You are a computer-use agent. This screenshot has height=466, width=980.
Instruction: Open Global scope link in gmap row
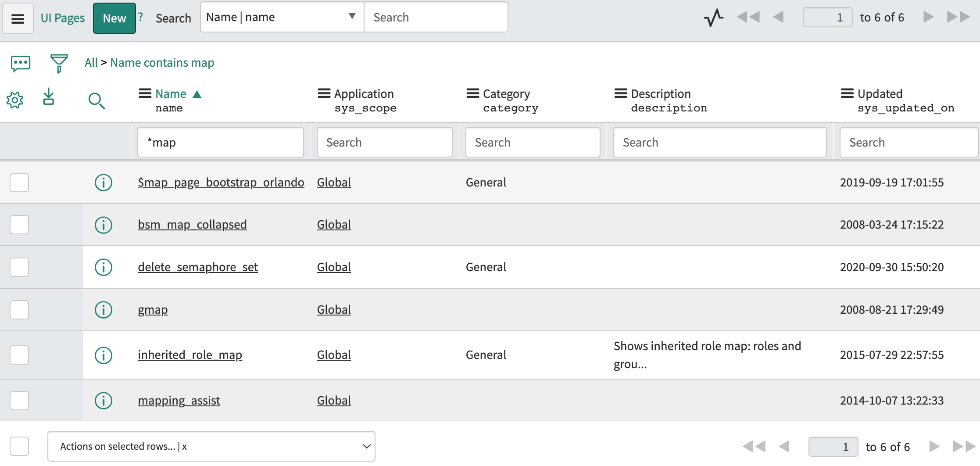pos(334,310)
